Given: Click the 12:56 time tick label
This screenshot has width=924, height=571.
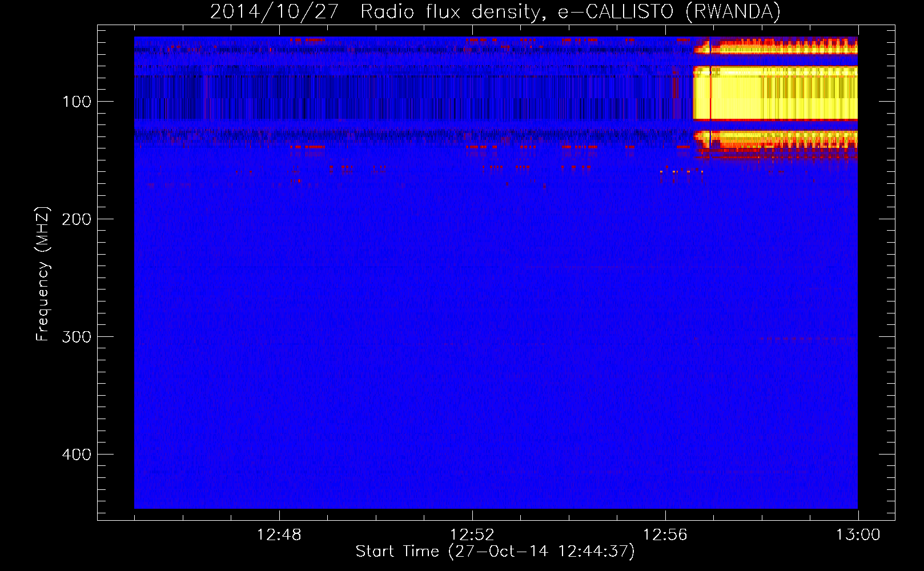Looking at the screenshot, I should coord(665,535).
